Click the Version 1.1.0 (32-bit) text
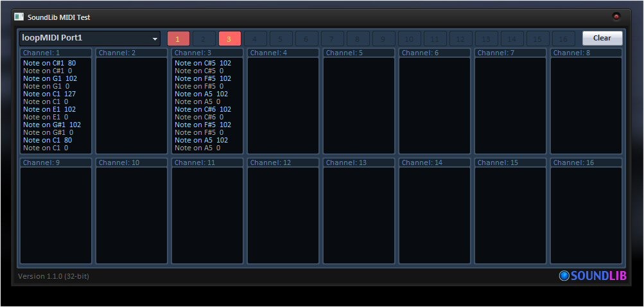The image size is (644, 307). pos(53,276)
